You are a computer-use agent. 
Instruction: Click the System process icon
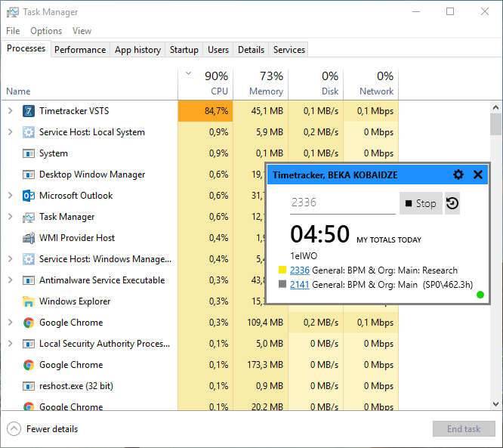[29, 153]
